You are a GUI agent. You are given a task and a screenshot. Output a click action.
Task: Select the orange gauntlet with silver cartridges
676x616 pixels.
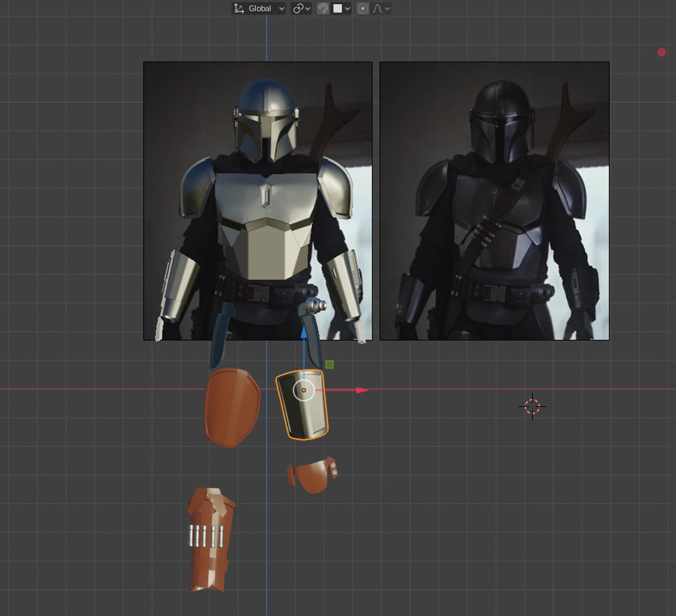(x=211, y=540)
